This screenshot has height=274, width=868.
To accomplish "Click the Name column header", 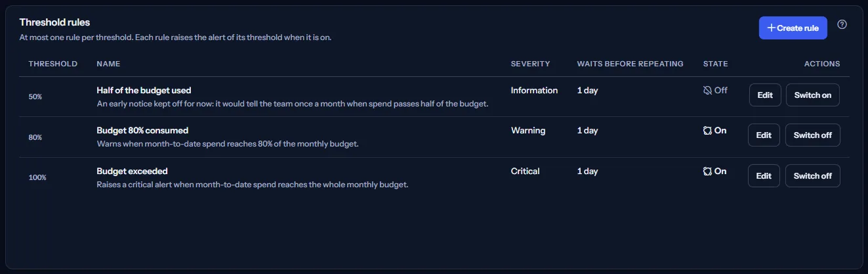I will [108, 64].
